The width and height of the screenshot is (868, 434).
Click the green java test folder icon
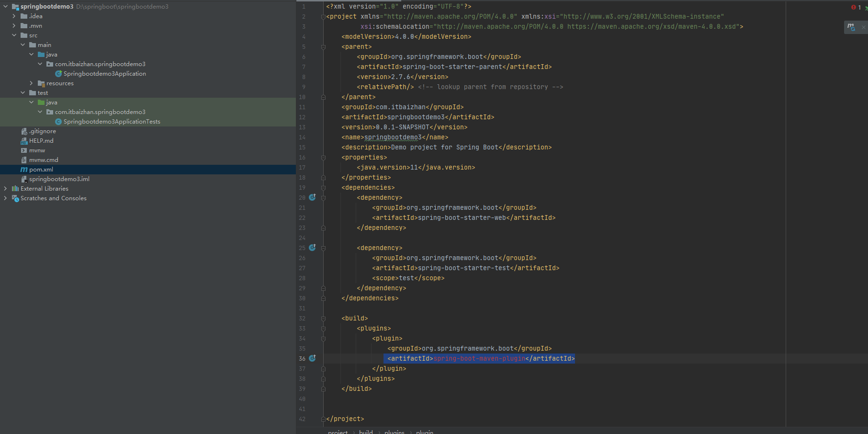click(41, 103)
